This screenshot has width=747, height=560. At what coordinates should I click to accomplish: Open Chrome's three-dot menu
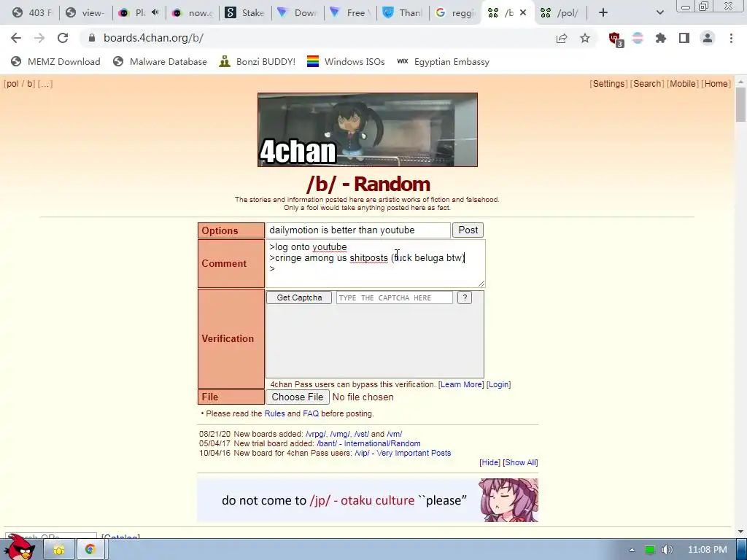click(x=731, y=38)
